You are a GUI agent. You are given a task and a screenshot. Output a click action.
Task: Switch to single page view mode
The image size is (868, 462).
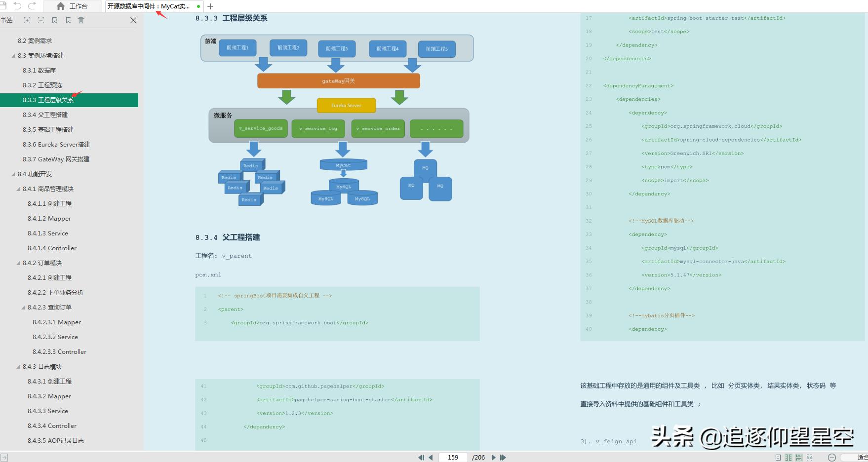(x=778, y=457)
